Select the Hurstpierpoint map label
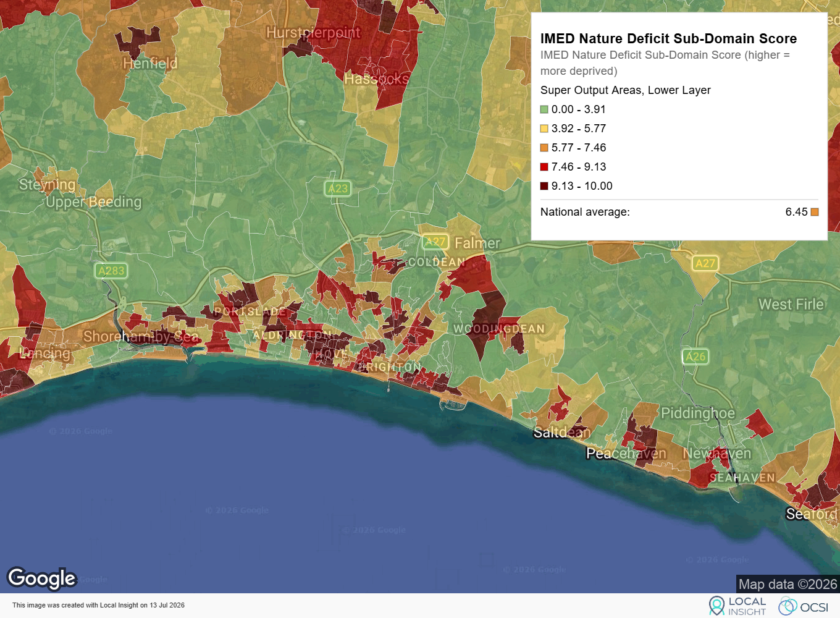The width and height of the screenshot is (840, 618). coord(313,32)
